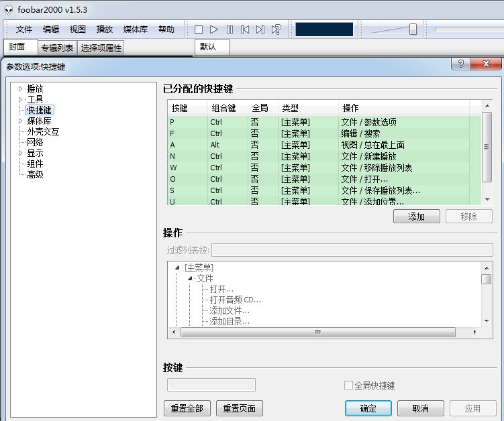Click the 移除 button

[x=468, y=217]
